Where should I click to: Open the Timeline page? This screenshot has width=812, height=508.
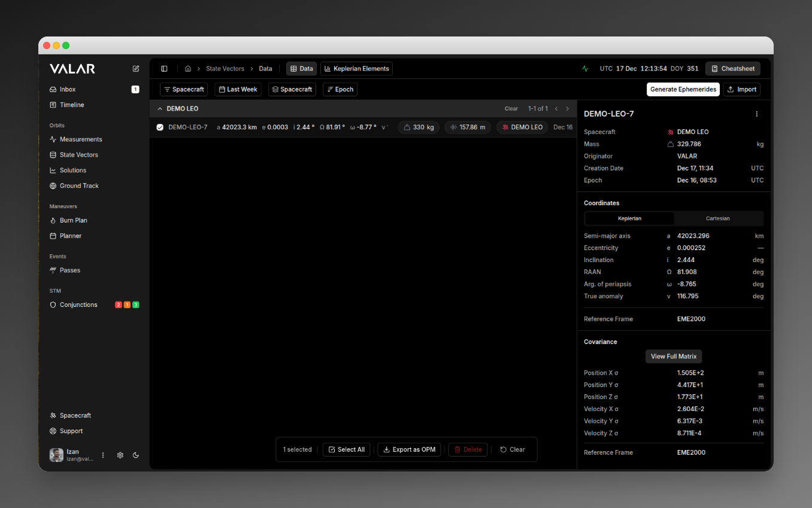(x=72, y=105)
